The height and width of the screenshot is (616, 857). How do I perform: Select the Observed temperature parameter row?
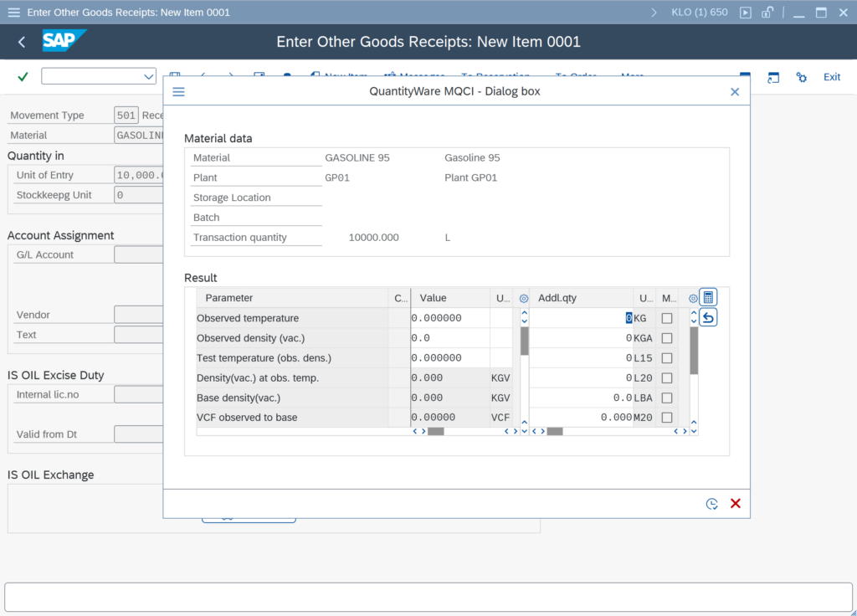click(x=292, y=318)
